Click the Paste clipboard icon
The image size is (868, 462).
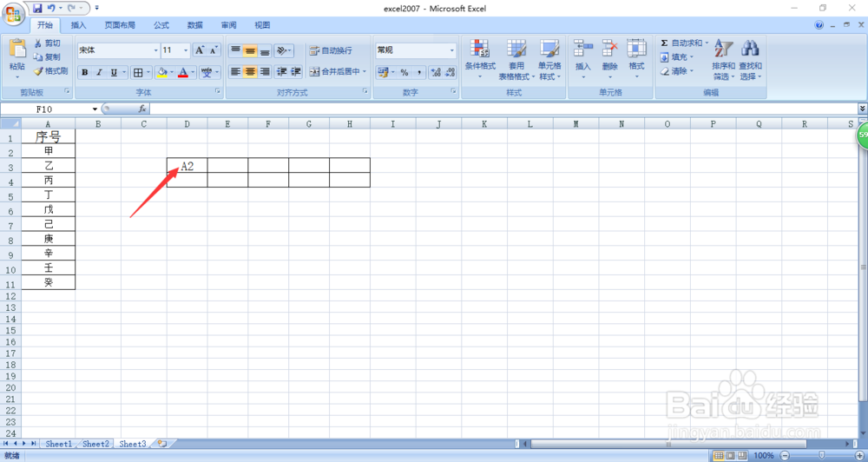pyautogui.click(x=17, y=49)
